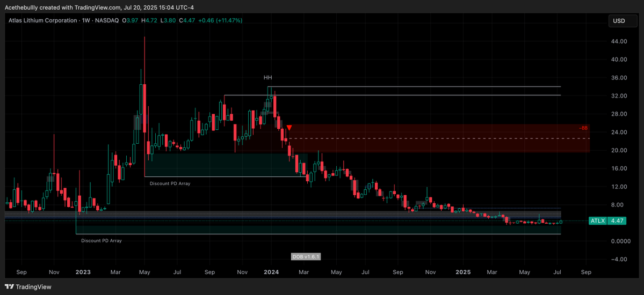644x295 pixels.
Task: Click the tall May 2023 spike candle wick
Action: pyautogui.click(x=144, y=60)
